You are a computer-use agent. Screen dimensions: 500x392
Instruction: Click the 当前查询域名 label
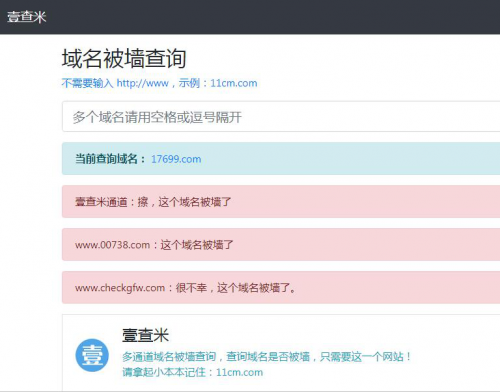(110, 159)
